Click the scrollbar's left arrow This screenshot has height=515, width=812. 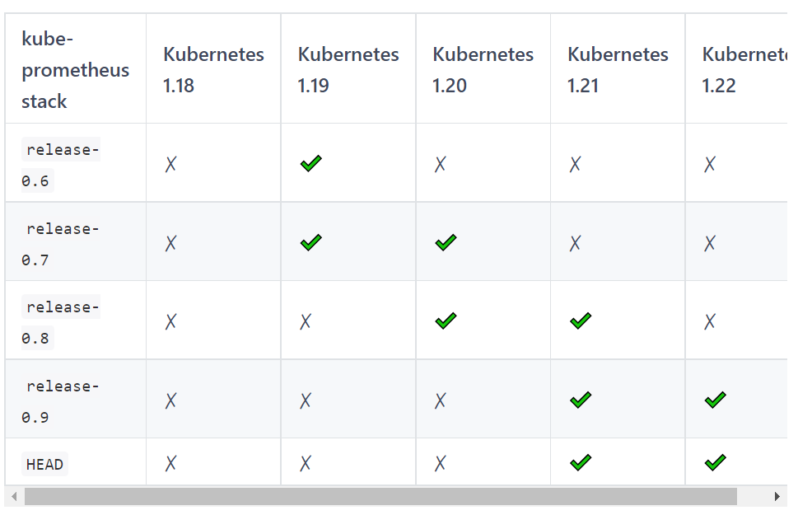point(14,496)
